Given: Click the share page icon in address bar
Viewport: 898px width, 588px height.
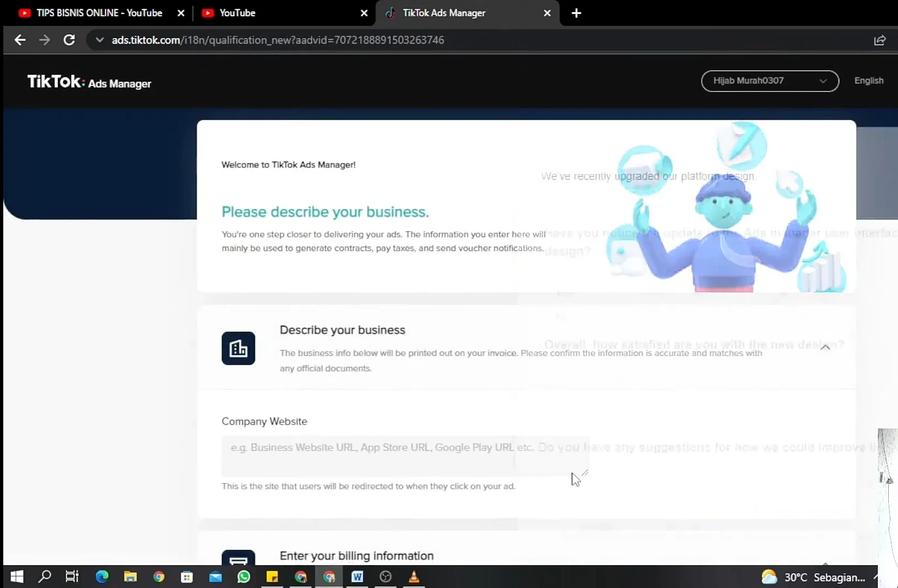Looking at the screenshot, I should coord(879,40).
